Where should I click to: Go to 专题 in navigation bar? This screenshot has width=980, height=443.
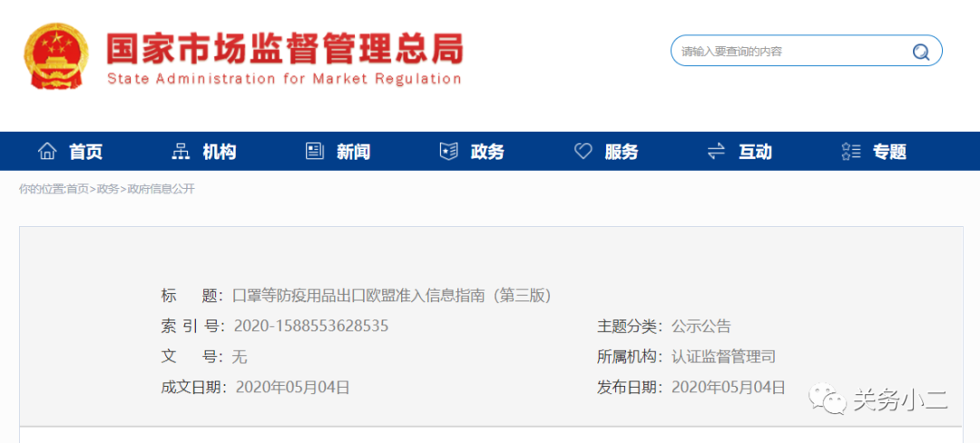[x=889, y=153]
